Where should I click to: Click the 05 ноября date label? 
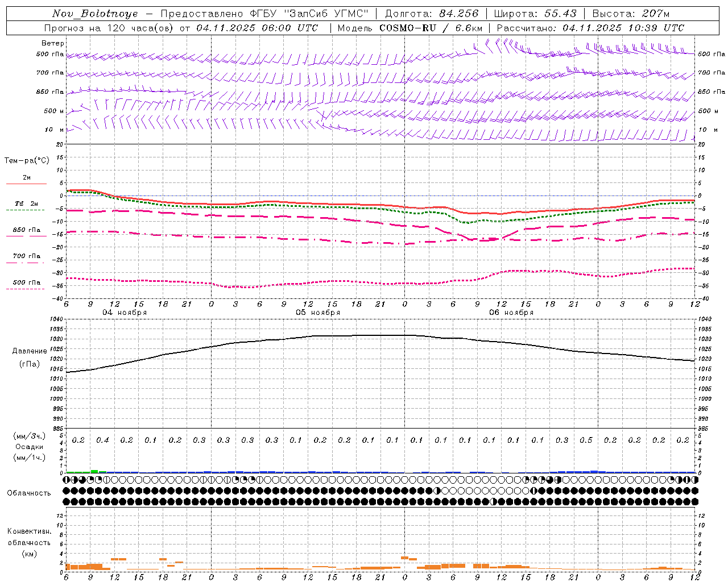tap(318, 313)
